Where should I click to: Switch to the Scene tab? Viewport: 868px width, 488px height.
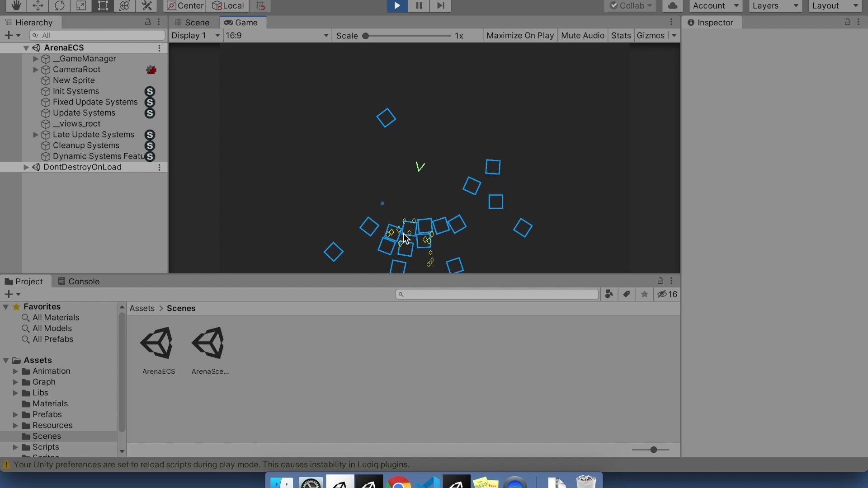[192, 23]
